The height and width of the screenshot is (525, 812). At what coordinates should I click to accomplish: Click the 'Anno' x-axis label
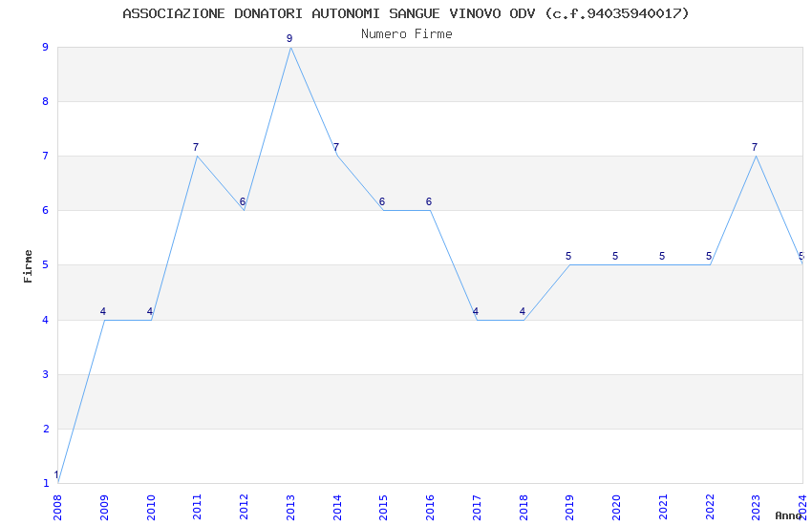click(788, 515)
